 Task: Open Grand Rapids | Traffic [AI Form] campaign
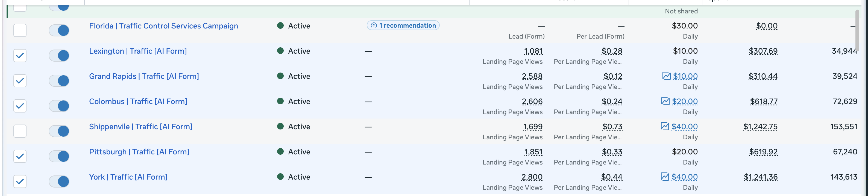[x=144, y=76]
